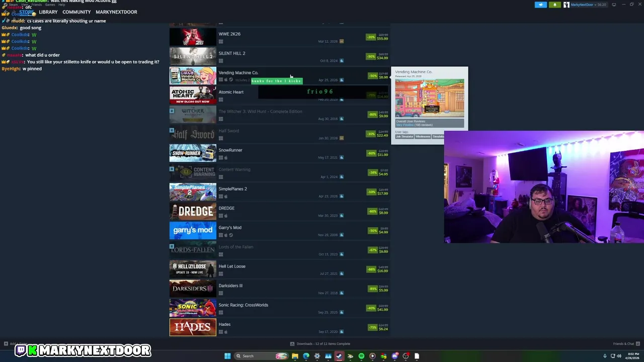Click the yellow Deck icon beside Half Sword date

(342, 138)
